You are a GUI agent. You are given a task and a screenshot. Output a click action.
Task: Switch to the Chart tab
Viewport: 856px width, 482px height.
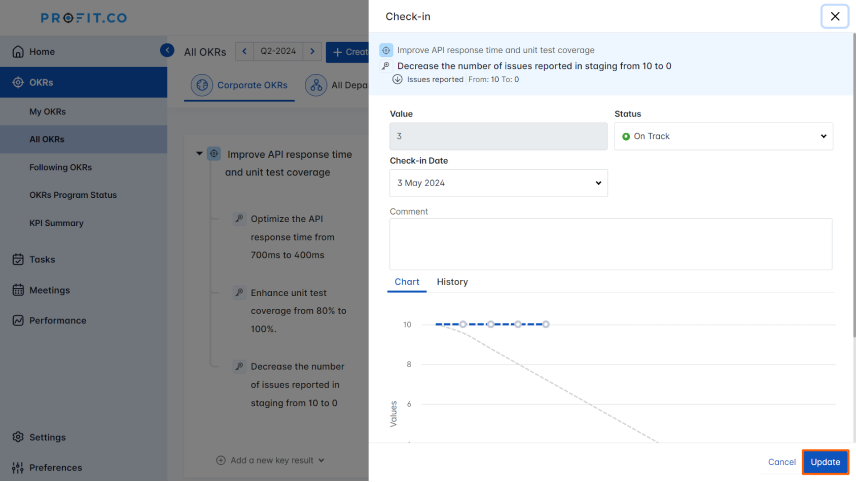tap(407, 282)
